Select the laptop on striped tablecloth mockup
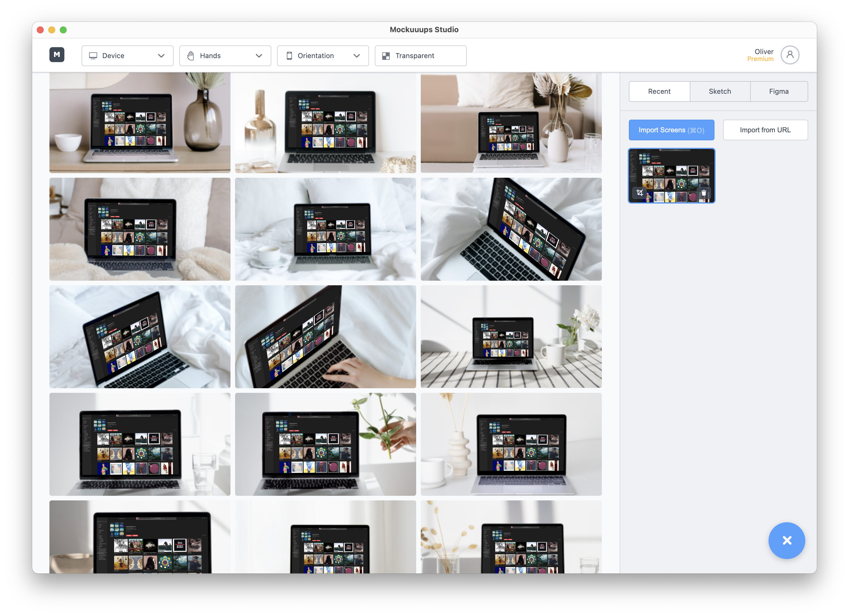Image resolution: width=849 pixels, height=616 pixels. (x=511, y=337)
